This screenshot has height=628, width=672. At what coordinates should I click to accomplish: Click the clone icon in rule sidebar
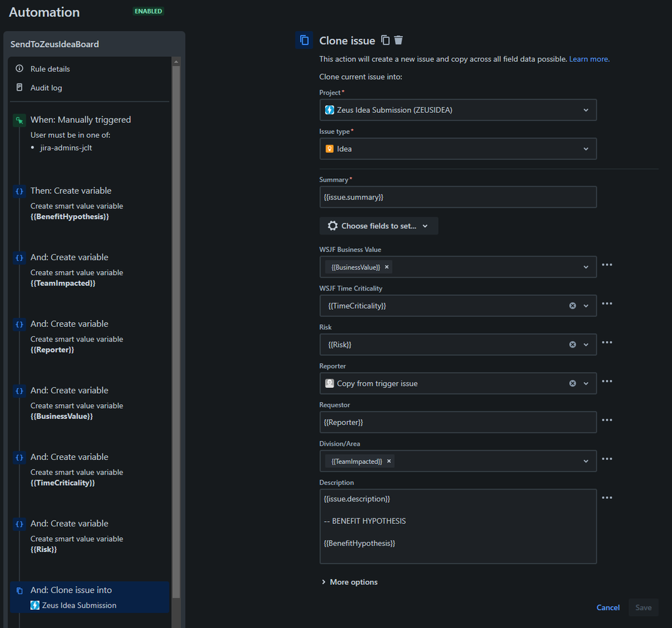coord(20,591)
